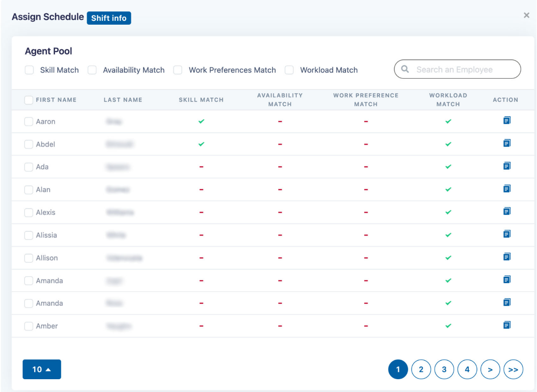The width and height of the screenshot is (537, 392).
Task: Toggle the Availability Match filter checkbox
Action: coord(93,70)
